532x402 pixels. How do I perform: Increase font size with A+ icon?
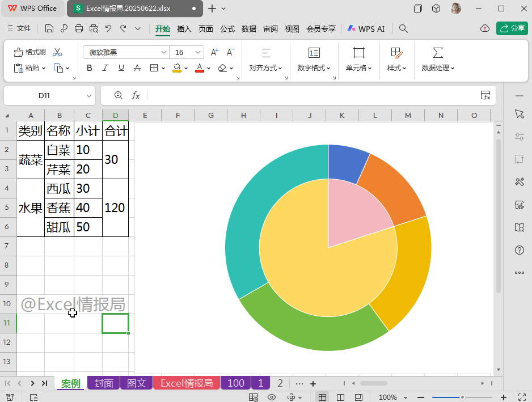[x=214, y=52]
